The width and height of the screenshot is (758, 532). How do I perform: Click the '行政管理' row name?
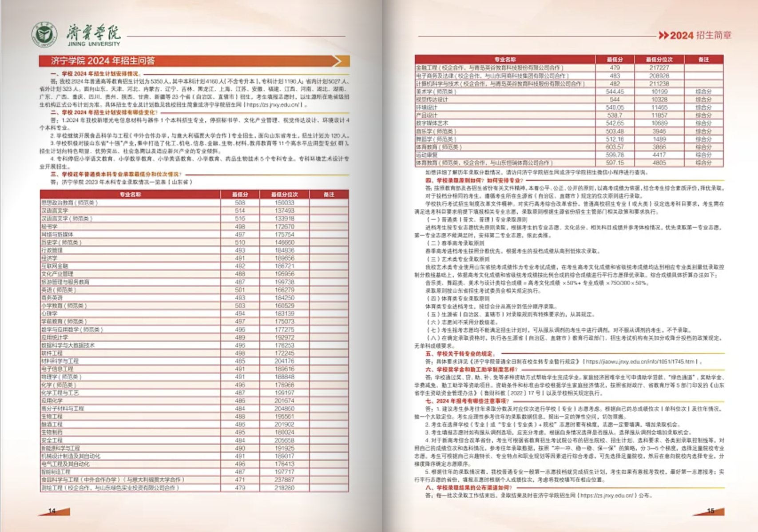[52, 250]
